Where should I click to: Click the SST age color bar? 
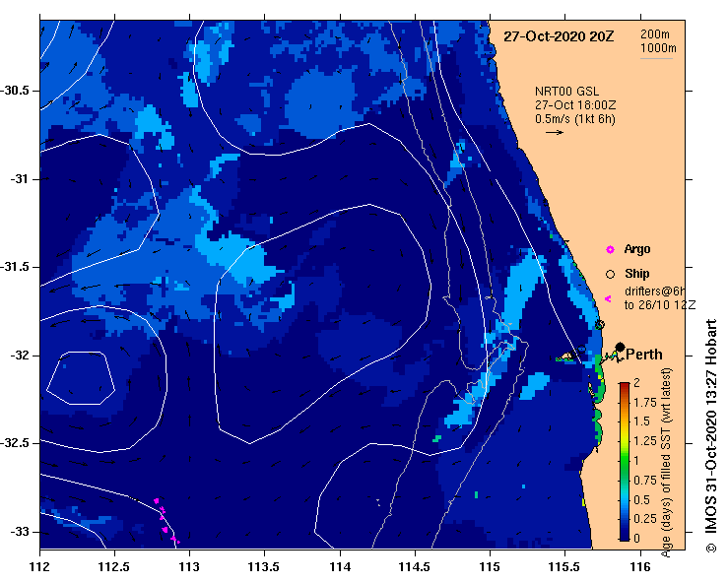pyautogui.click(x=625, y=462)
